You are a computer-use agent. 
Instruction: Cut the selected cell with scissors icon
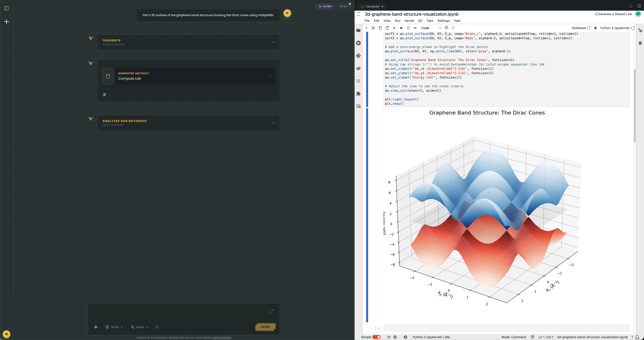373,28
